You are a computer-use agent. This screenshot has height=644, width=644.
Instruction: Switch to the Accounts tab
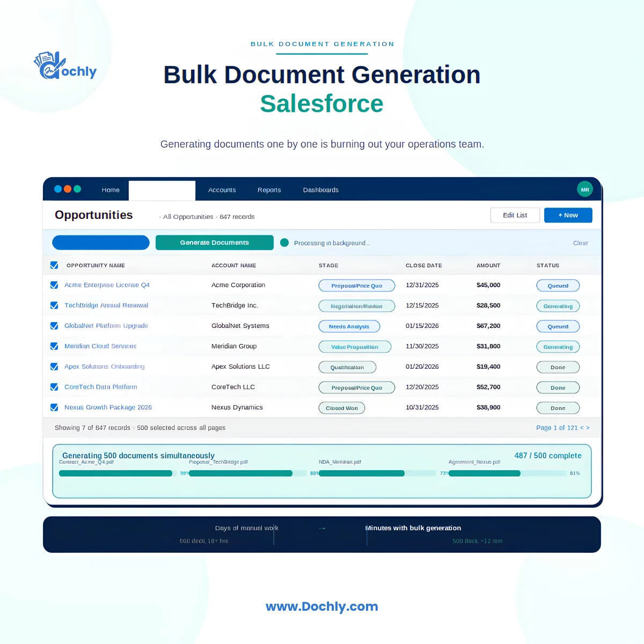[222, 190]
